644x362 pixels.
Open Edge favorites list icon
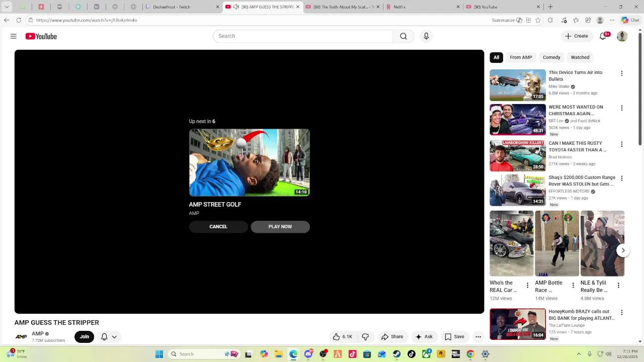point(576,20)
